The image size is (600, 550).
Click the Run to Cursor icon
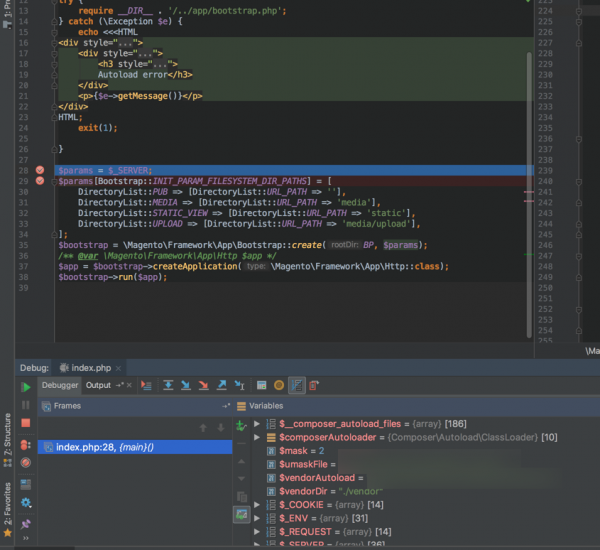(x=240, y=385)
